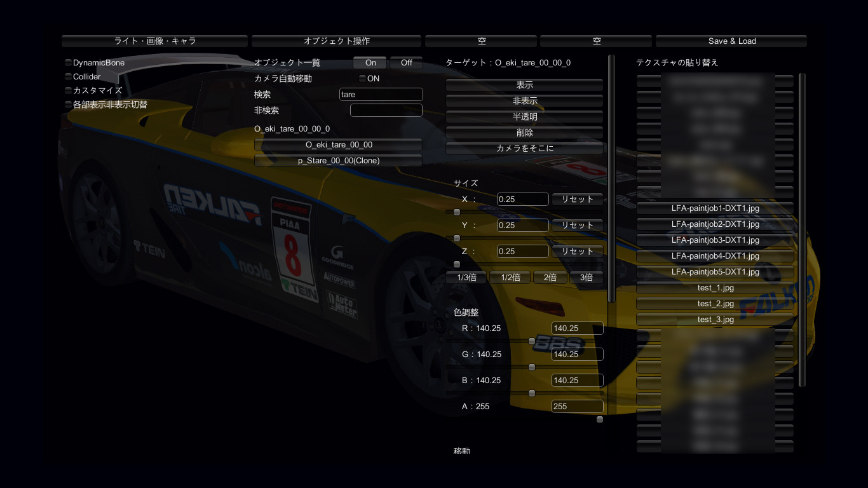Reset the Z size with リセット
Image resolution: width=868 pixels, height=488 pixels.
click(577, 252)
